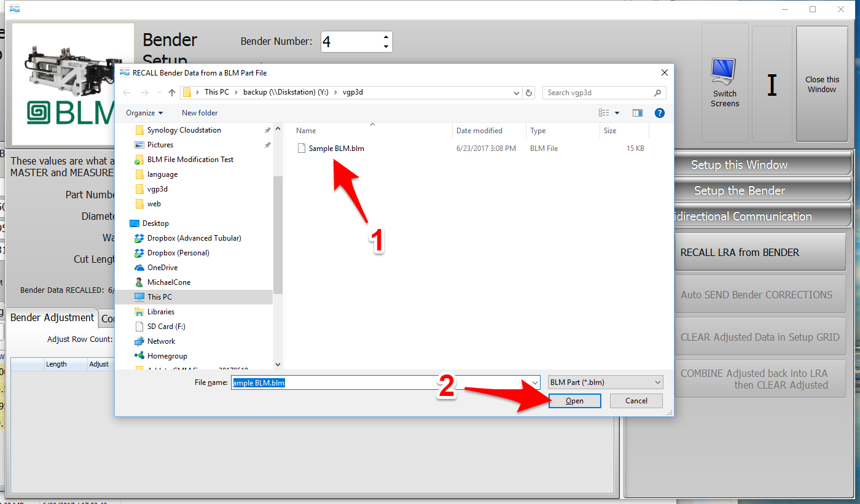Expand the File name history dropdown
Image resolution: width=860 pixels, height=504 pixels.
click(x=534, y=382)
